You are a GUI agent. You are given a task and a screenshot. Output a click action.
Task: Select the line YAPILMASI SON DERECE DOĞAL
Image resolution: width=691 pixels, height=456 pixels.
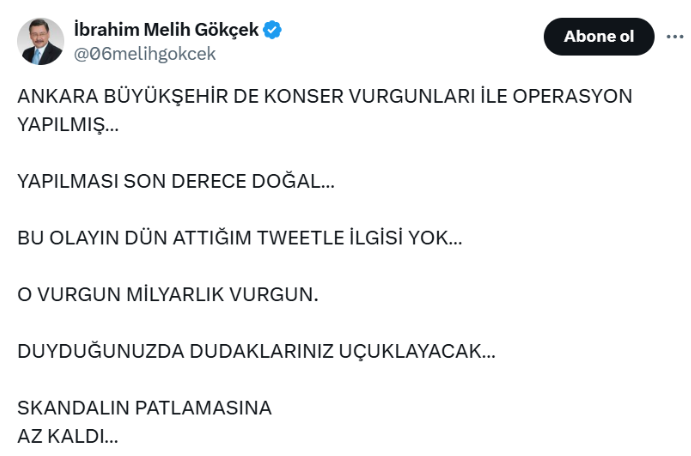(x=176, y=182)
